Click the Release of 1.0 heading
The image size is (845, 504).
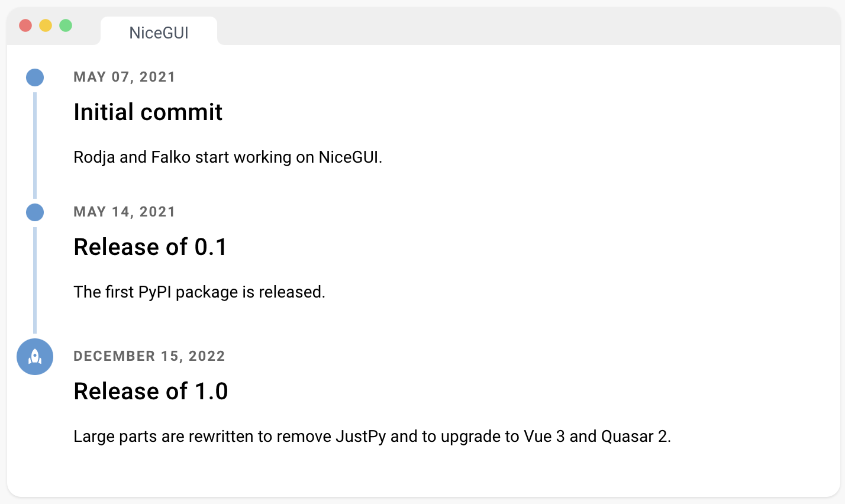151,391
